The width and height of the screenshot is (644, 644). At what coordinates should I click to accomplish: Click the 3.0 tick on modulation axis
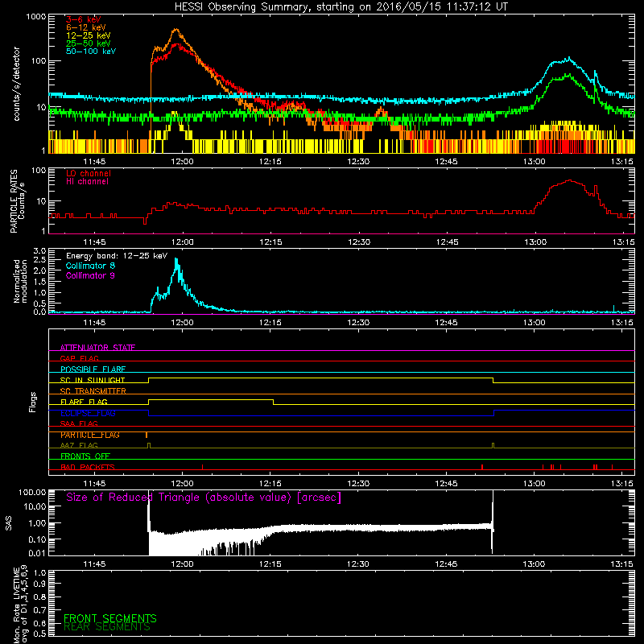click(x=39, y=250)
